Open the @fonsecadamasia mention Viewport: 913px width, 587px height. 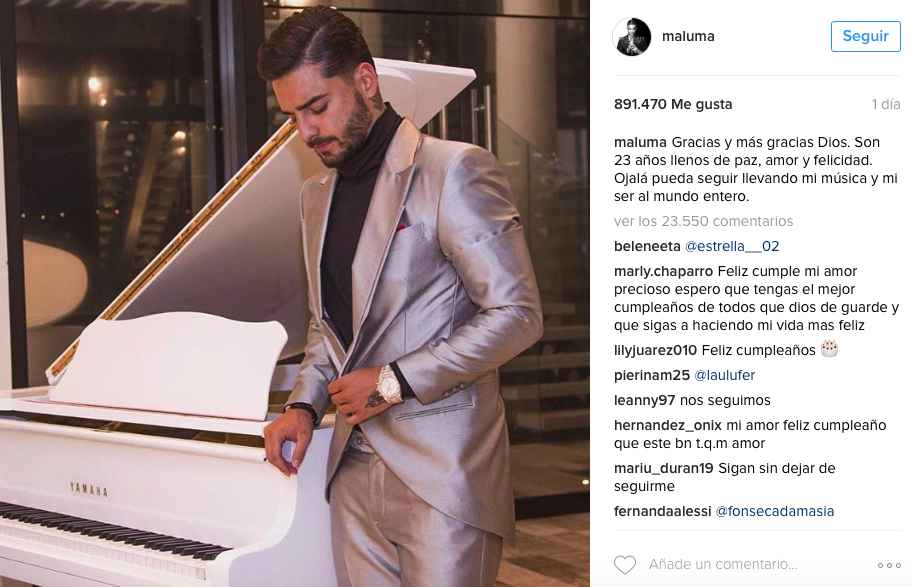click(774, 511)
